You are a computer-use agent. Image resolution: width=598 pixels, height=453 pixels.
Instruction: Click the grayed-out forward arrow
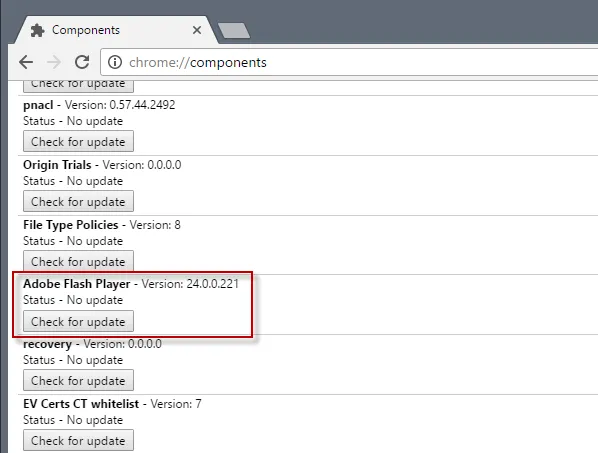tap(54, 62)
